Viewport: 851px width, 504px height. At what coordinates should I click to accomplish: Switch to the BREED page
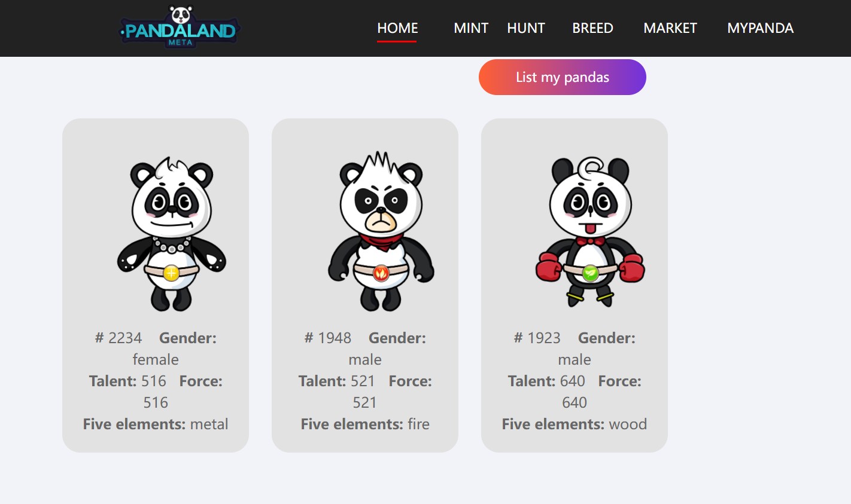coord(592,28)
